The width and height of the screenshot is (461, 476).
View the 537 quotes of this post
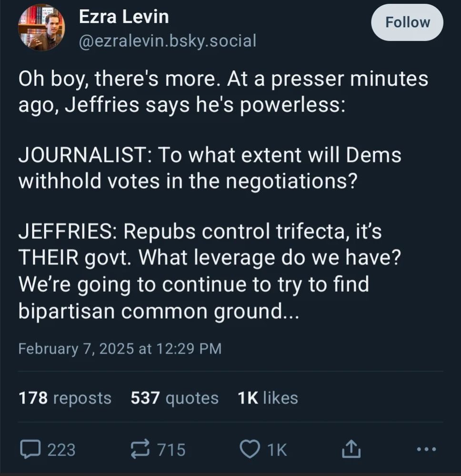pos(174,397)
